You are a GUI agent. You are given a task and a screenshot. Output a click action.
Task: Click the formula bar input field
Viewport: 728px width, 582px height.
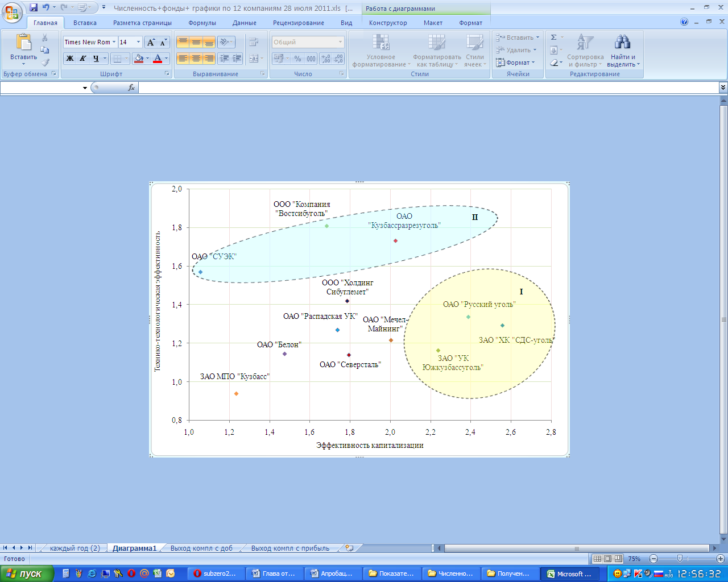(429, 88)
